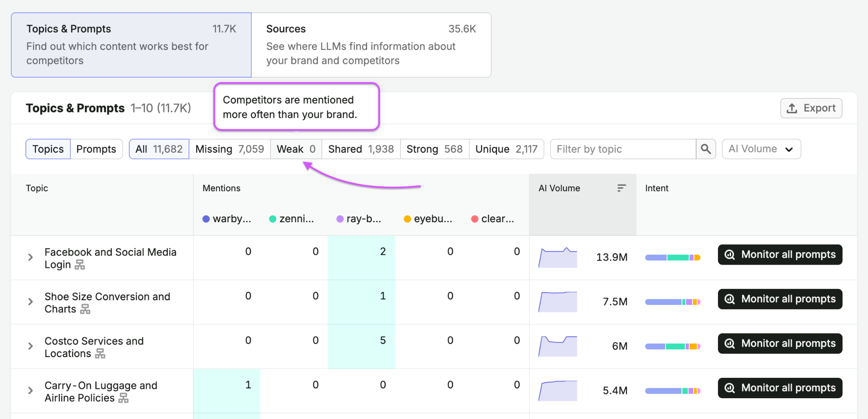
Task: Click the Costco Services and Locations topic name
Action: tap(94, 347)
